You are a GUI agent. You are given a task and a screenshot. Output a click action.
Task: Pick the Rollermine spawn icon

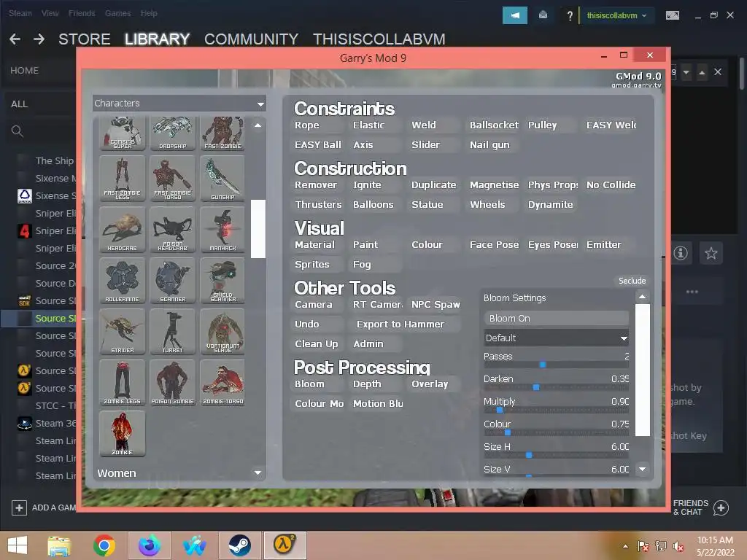[x=123, y=281]
